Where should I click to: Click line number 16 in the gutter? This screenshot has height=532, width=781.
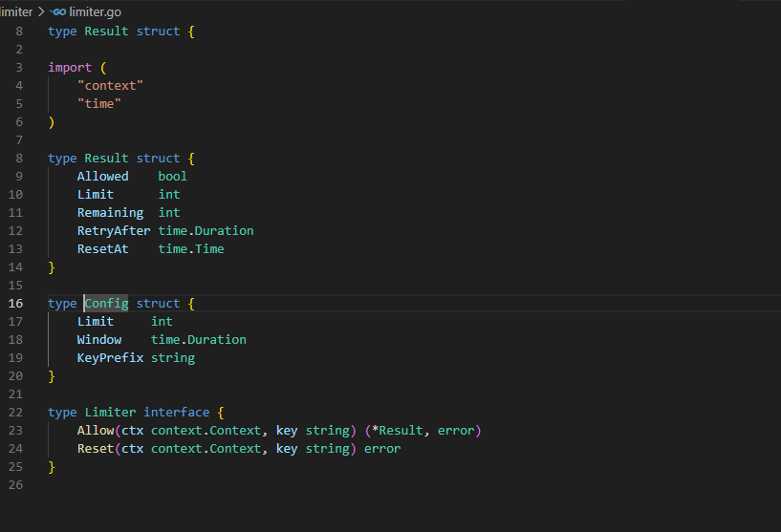(x=15, y=304)
